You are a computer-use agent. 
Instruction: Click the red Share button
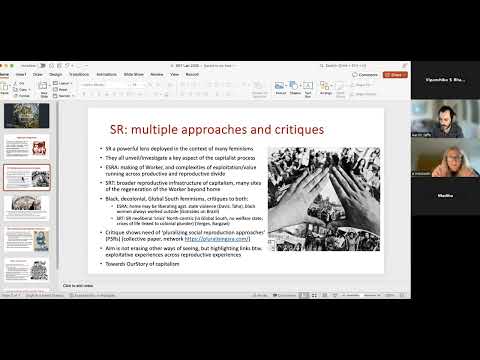(395, 75)
